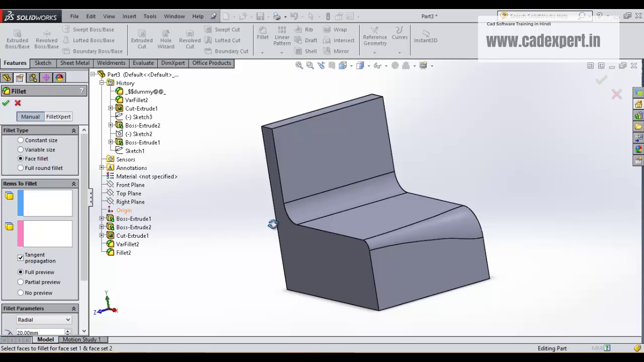Switch to the Evaluate tab
The height and width of the screenshot is (362, 644).
pyautogui.click(x=143, y=63)
